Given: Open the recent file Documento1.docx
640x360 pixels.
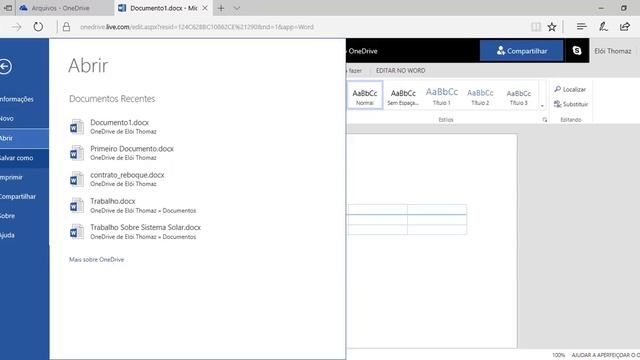Looking at the screenshot, I should 120,122.
